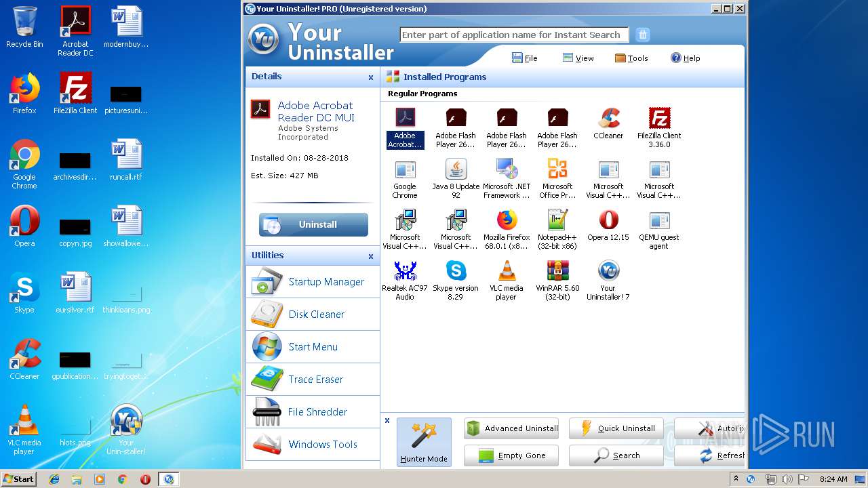868x488 pixels.
Task: Close the Details panel
Action: 371,78
